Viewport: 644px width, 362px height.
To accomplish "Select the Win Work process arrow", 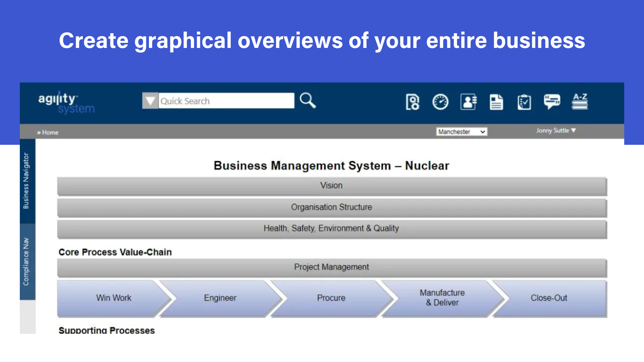I will [x=114, y=298].
